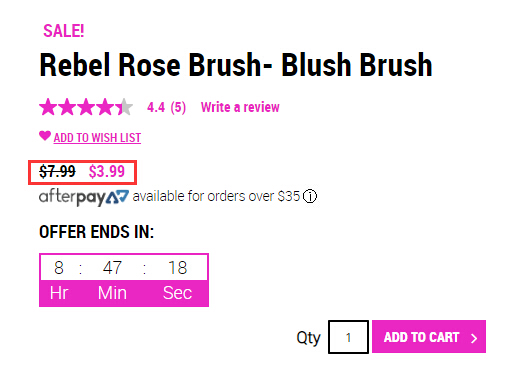Click the fifth half-filled rating star

click(124, 107)
